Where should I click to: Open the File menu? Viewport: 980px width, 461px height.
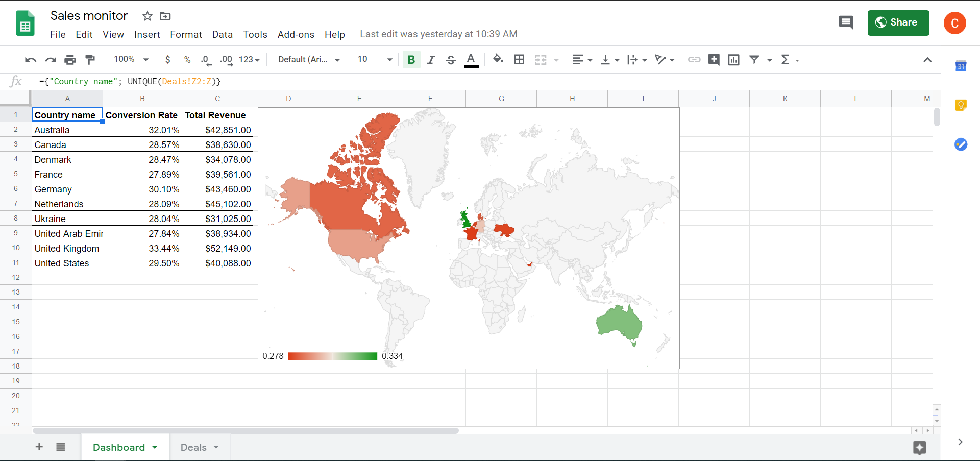pos(58,34)
